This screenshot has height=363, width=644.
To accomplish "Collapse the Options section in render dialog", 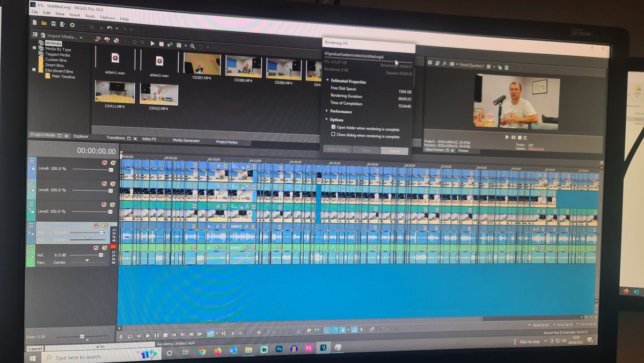I will pyautogui.click(x=326, y=119).
